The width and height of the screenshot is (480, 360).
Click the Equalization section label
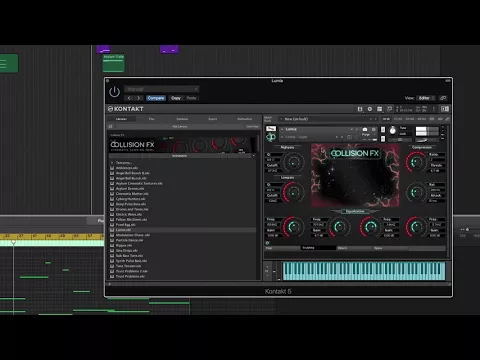pos(355,211)
